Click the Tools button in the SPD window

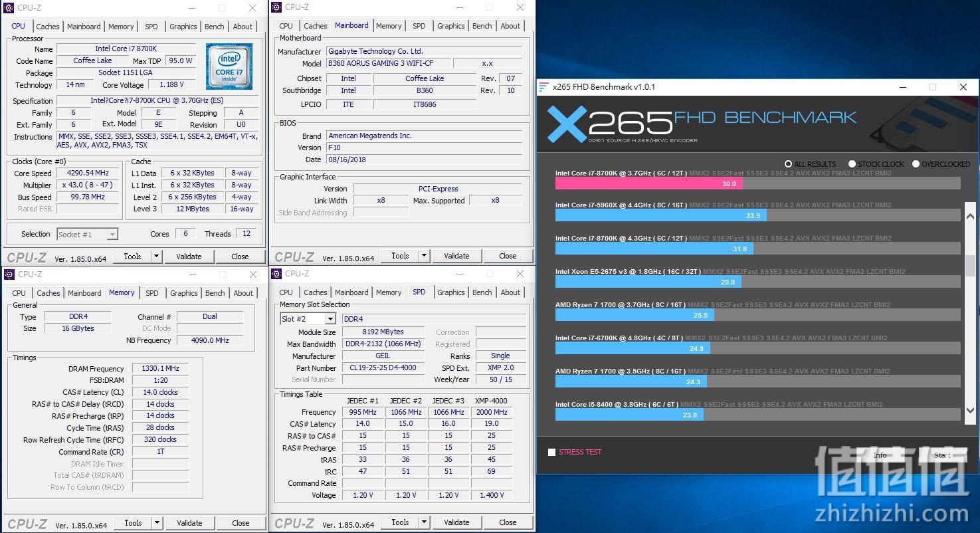[400, 522]
